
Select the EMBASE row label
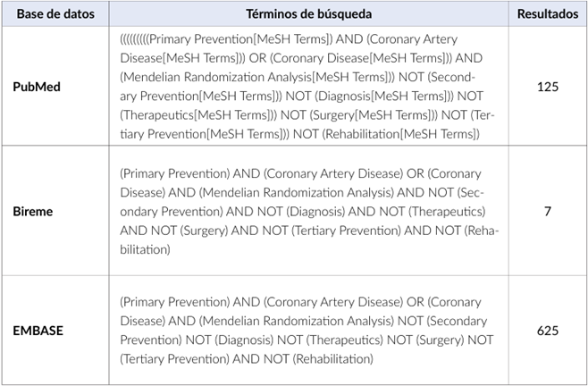(38, 331)
